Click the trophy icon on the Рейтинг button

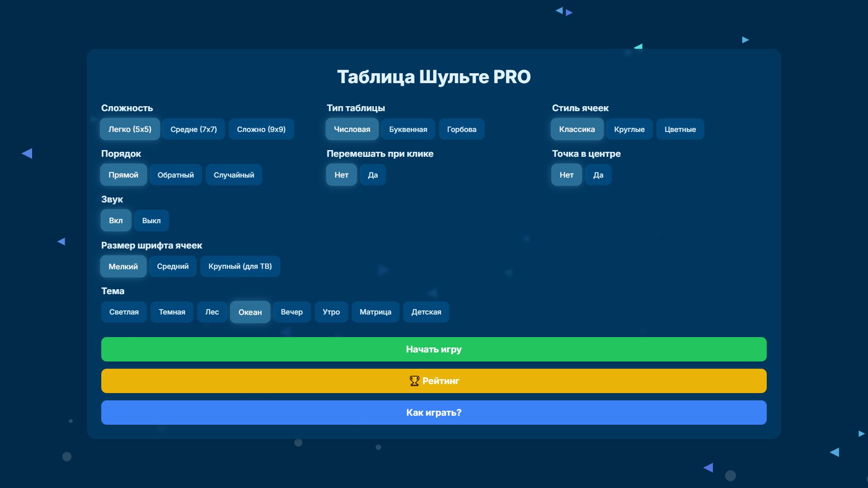[x=414, y=381]
